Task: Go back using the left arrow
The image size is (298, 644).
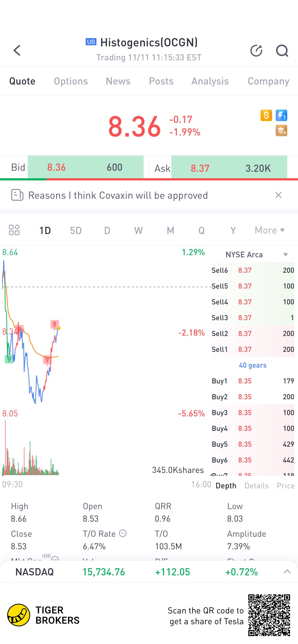Action: point(17,50)
